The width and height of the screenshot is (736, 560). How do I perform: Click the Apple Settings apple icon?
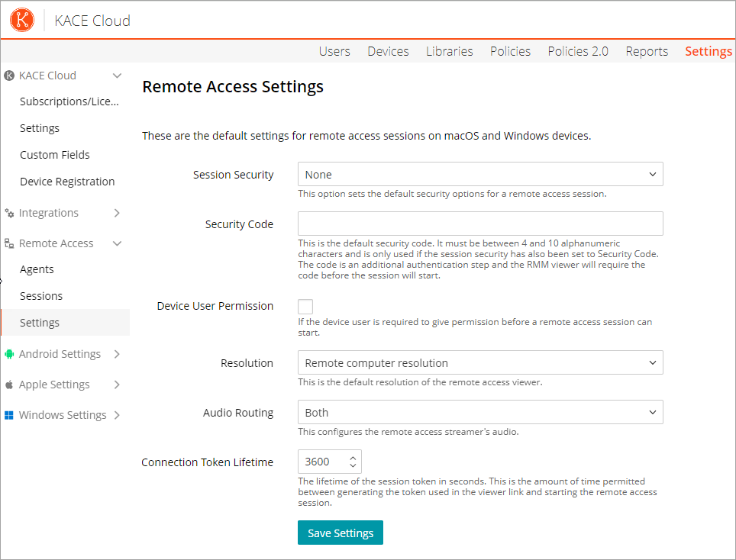click(x=9, y=385)
